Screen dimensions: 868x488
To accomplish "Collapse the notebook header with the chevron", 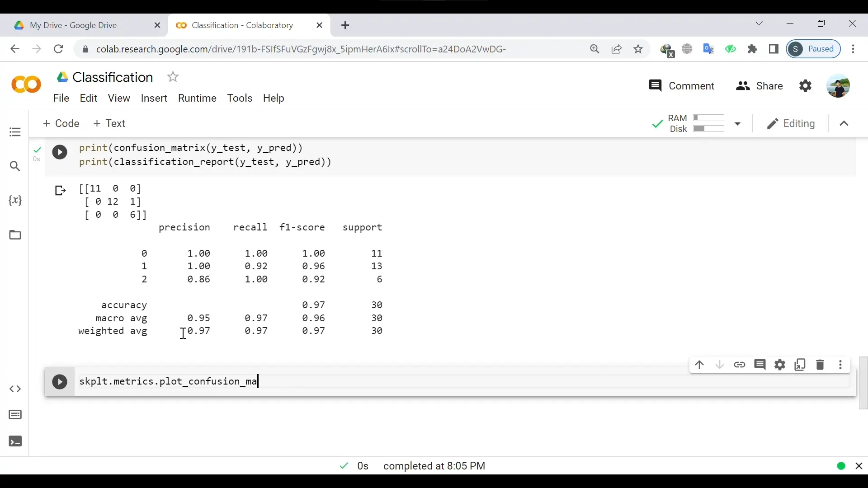I will point(844,124).
